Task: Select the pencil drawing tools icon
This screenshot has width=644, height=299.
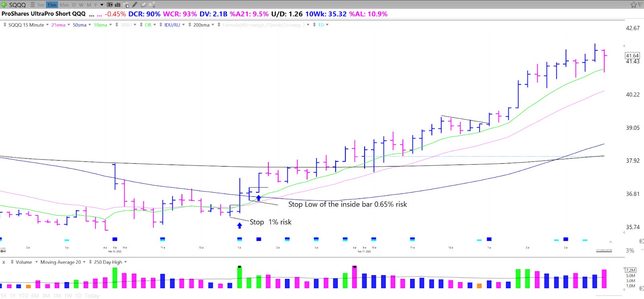Action: [135, 5]
